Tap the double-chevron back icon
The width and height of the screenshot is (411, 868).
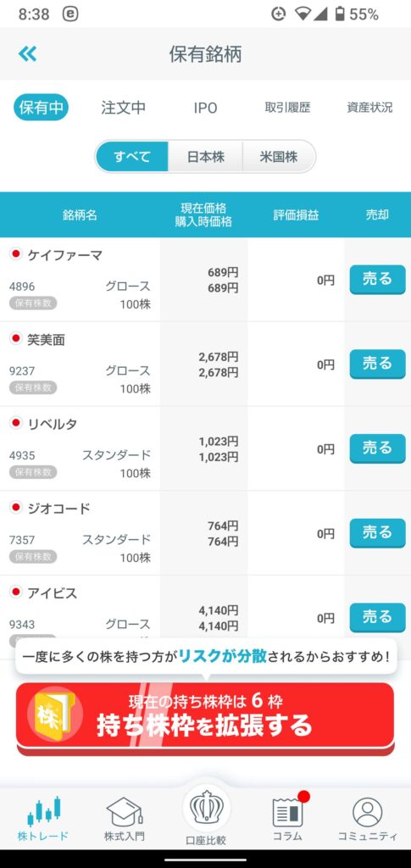click(x=27, y=53)
